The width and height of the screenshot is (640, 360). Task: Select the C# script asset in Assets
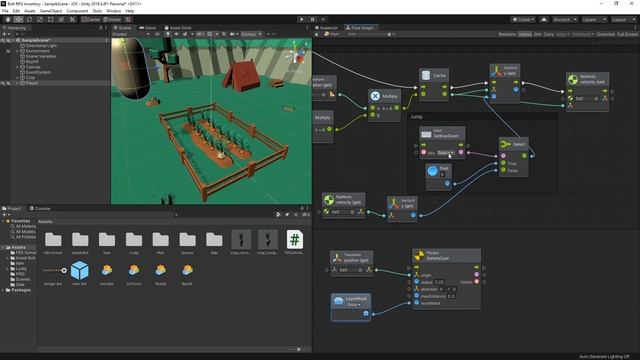pos(295,240)
